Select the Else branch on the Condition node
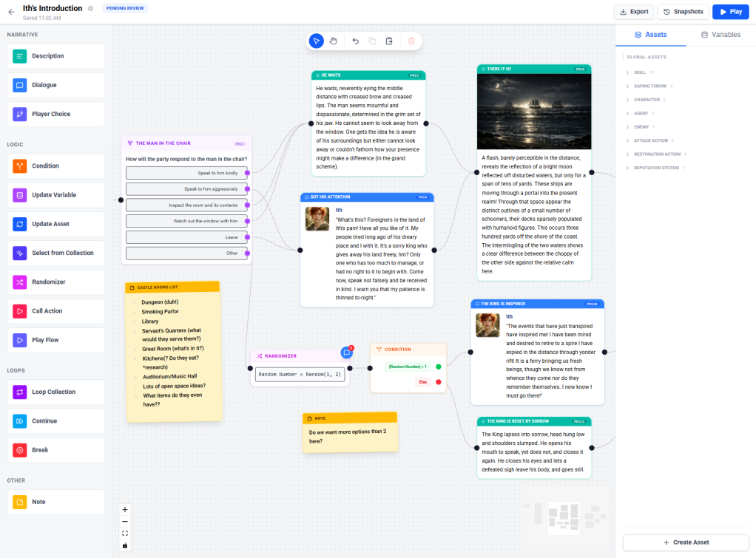 (423, 381)
